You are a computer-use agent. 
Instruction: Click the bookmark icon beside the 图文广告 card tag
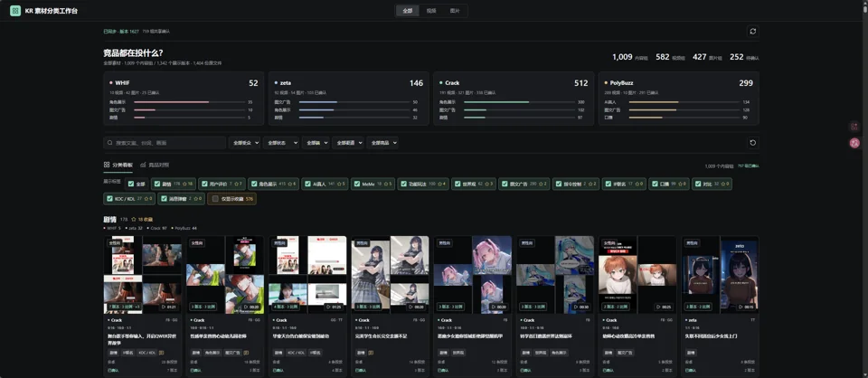point(246,352)
